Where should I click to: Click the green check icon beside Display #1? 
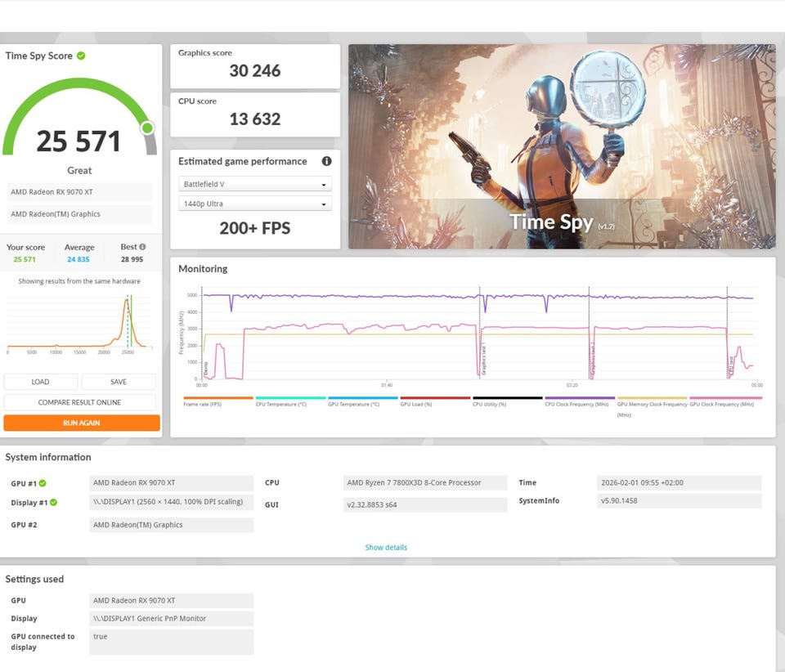54,503
